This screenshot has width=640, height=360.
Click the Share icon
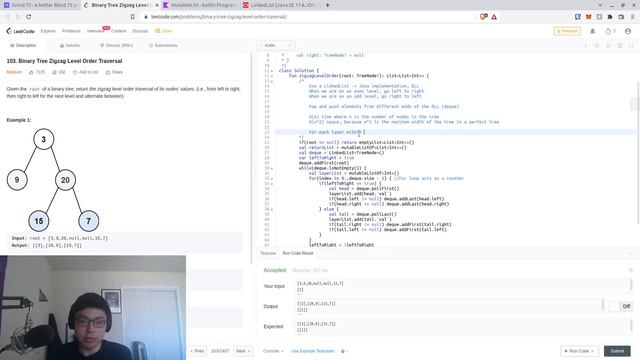(x=108, y=72)
